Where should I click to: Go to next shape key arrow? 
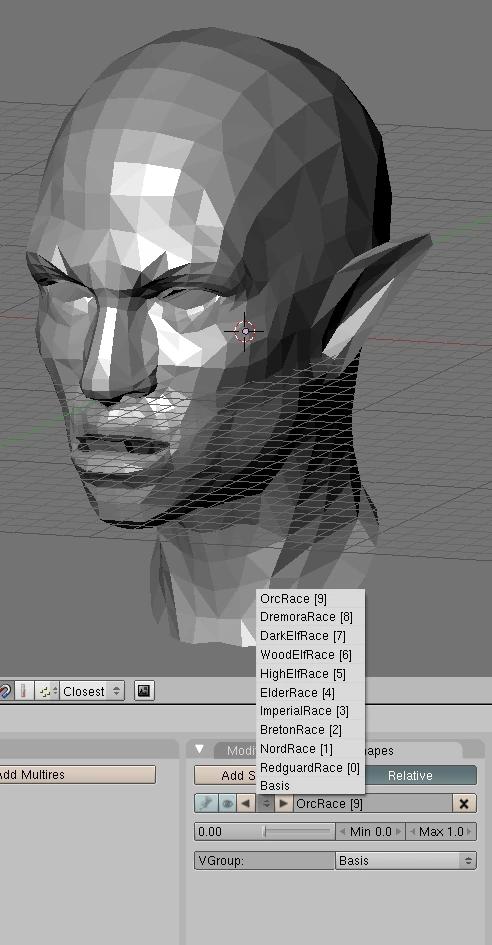point(284,803)
